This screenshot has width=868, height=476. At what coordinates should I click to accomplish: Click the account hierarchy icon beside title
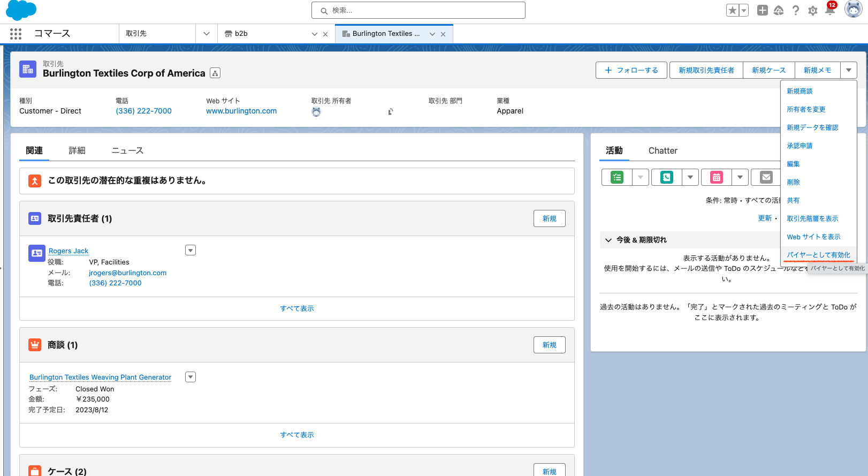coord(215,73)
